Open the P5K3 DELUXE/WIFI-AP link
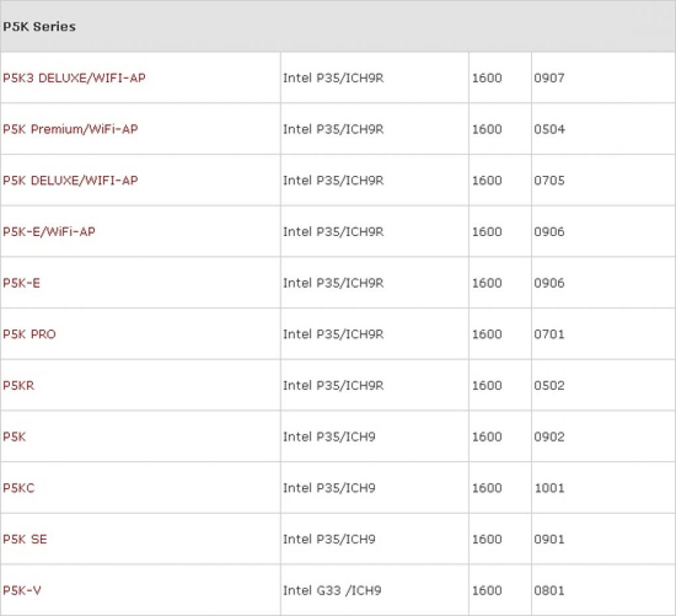Viewport: 676px width, 616px height. (x=74, y=78)
